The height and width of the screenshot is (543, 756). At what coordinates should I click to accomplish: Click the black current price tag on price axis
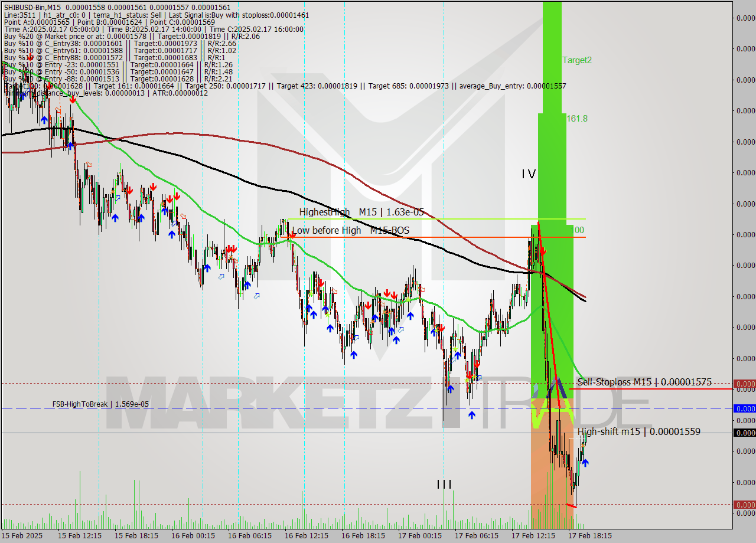[x=744, y=433]
